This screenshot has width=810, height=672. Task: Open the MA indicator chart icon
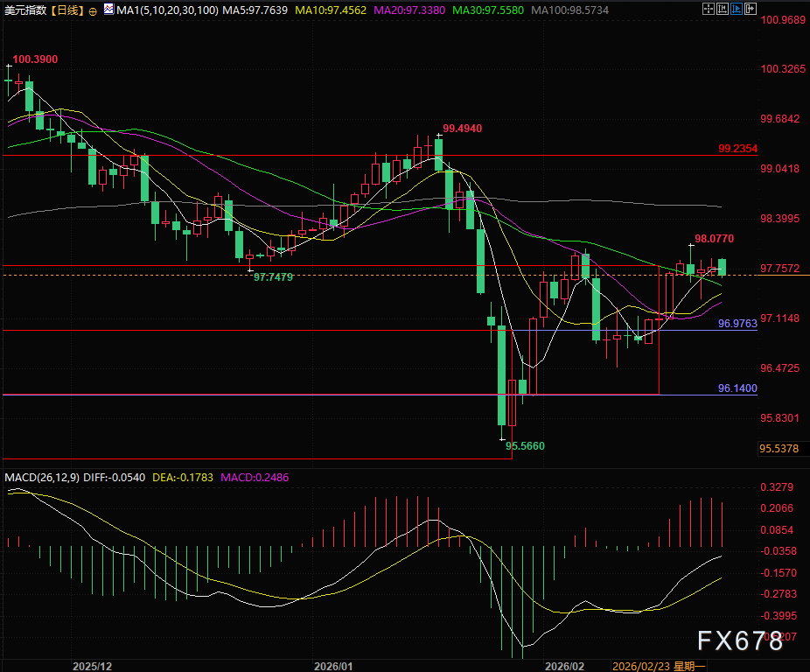coord(109,9)
